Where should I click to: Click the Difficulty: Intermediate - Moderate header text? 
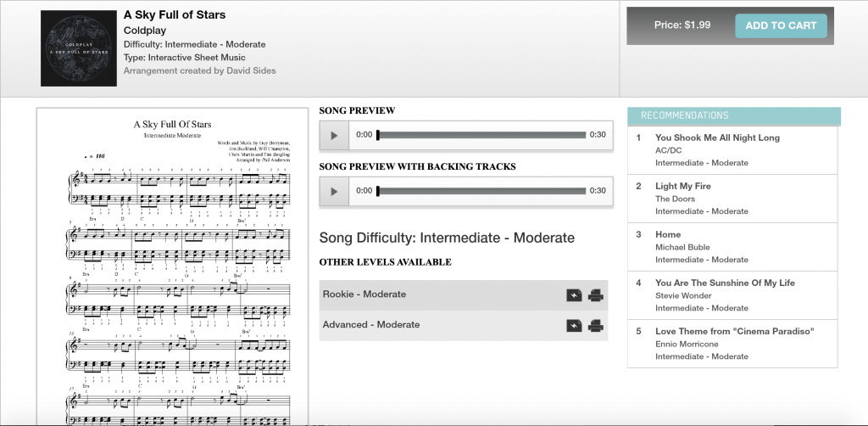194,44
